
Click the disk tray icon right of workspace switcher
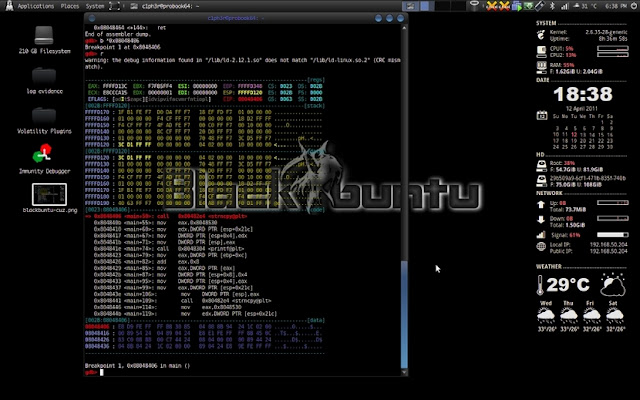coord(474,5)
